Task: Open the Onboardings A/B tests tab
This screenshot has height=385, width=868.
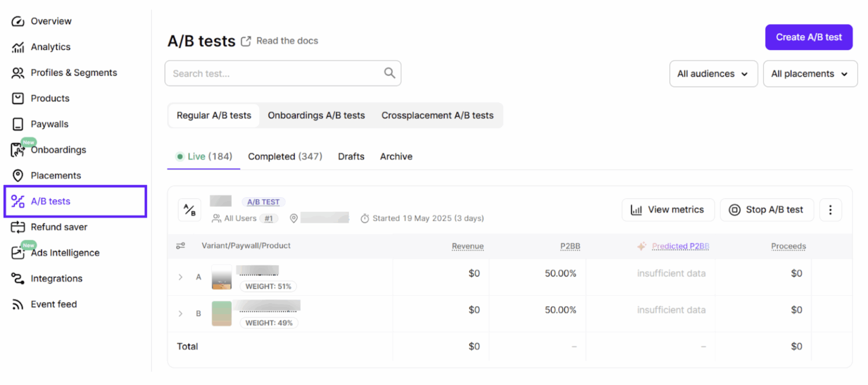Action: pos(316,115)
